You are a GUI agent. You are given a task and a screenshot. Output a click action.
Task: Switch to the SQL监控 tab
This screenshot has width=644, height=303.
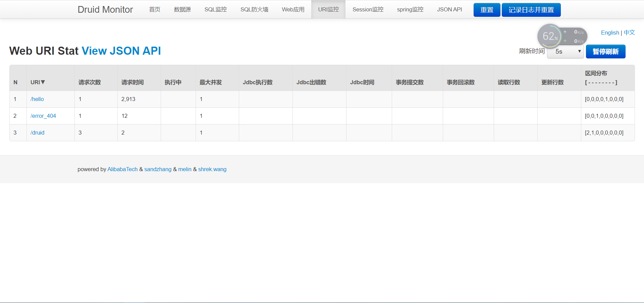(216, 9)
